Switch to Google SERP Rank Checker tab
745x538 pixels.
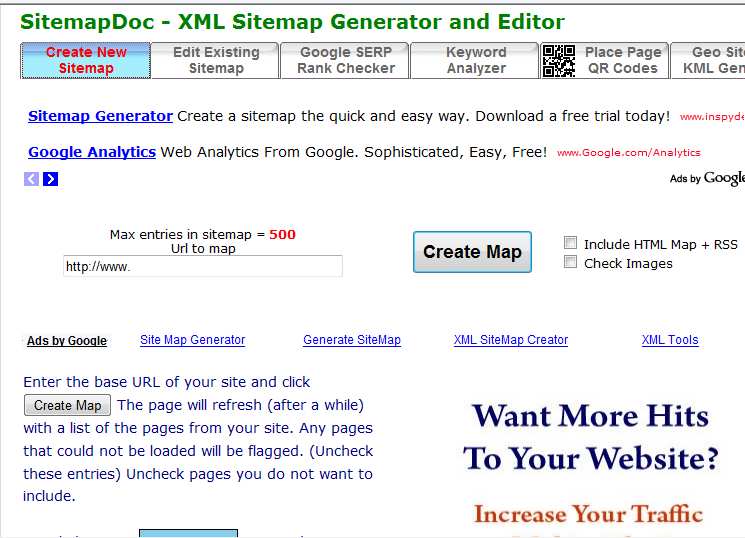(x=346, y=61)
